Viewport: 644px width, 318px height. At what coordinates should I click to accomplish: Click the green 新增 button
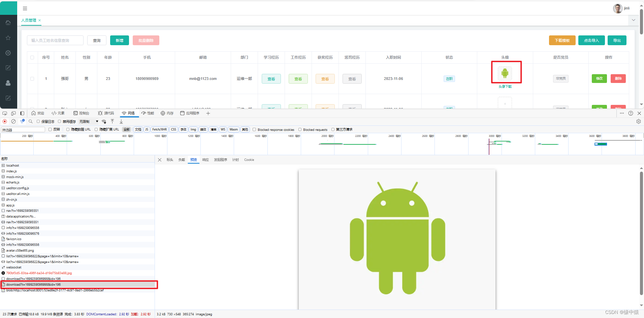pos(120,40)
